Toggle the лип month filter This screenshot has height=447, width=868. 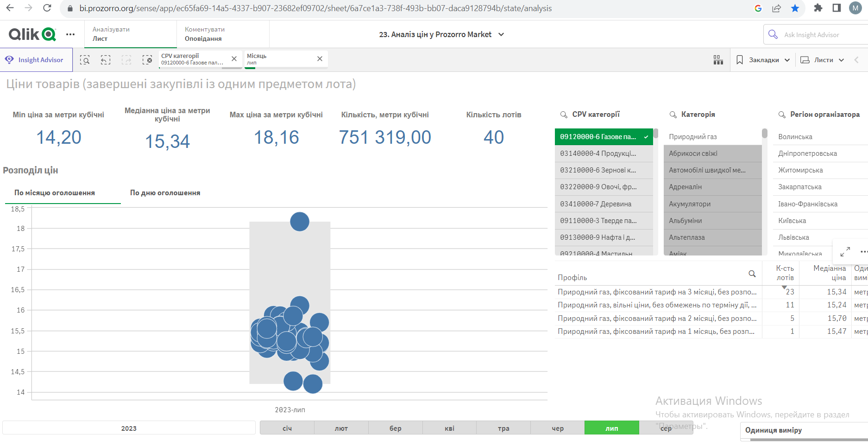[x=612, y=428]
